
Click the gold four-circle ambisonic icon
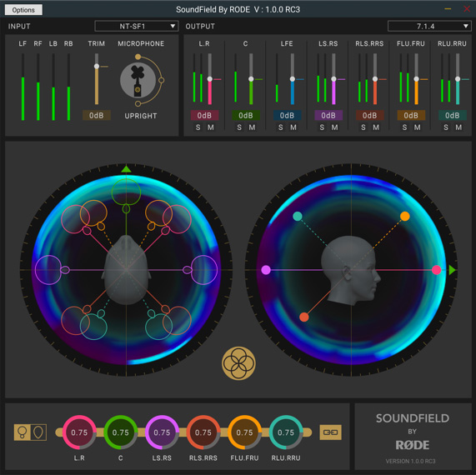coord(238,363)
